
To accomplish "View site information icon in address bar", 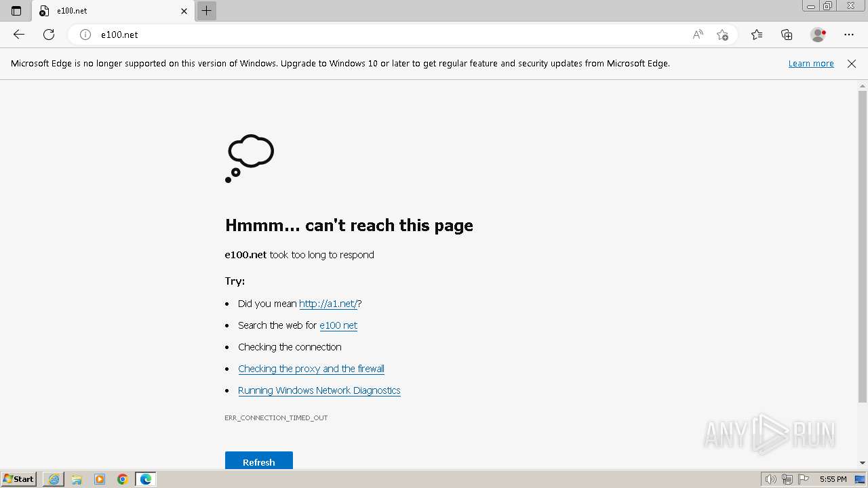I will (x=85, y=35).
